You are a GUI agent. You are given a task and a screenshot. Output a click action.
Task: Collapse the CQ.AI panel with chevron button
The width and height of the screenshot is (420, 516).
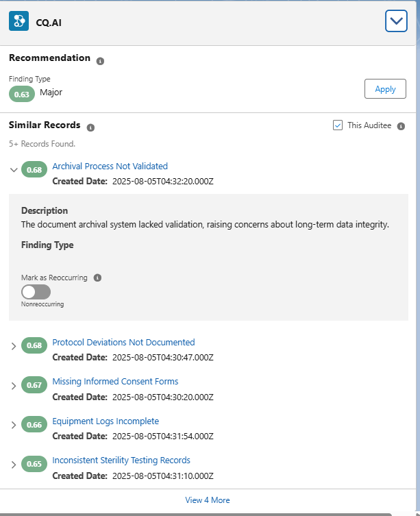tap(396, 21)
